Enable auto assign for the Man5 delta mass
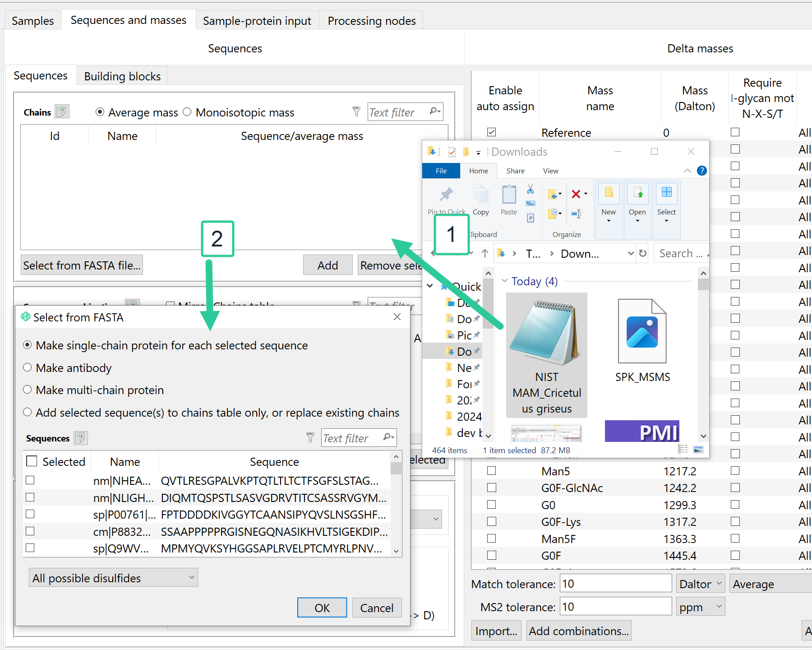This screenshot has height=650, width=812. pos(492,471)
